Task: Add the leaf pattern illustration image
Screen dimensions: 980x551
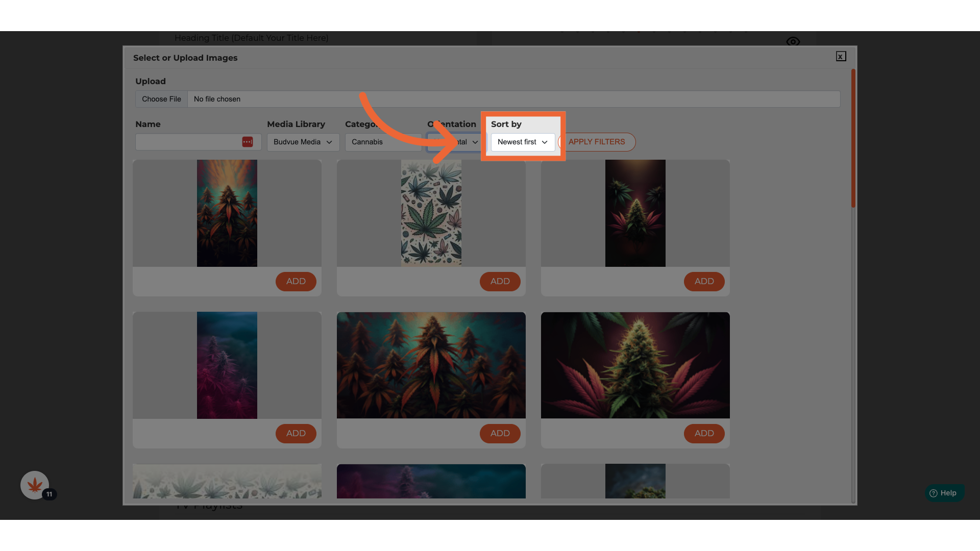Action: point(500,281)
